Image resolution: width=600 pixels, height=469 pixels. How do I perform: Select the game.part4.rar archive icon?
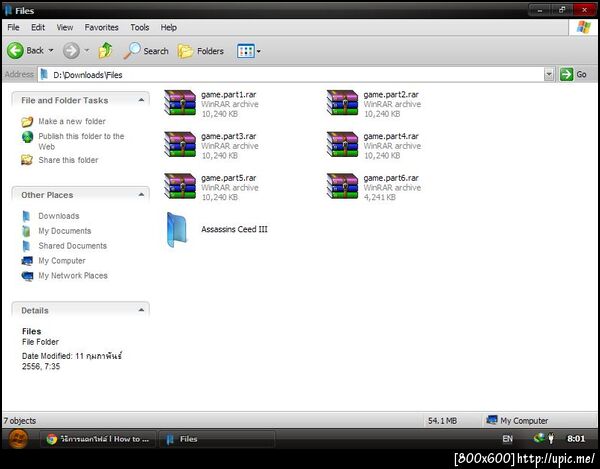(x=342, y=144)
